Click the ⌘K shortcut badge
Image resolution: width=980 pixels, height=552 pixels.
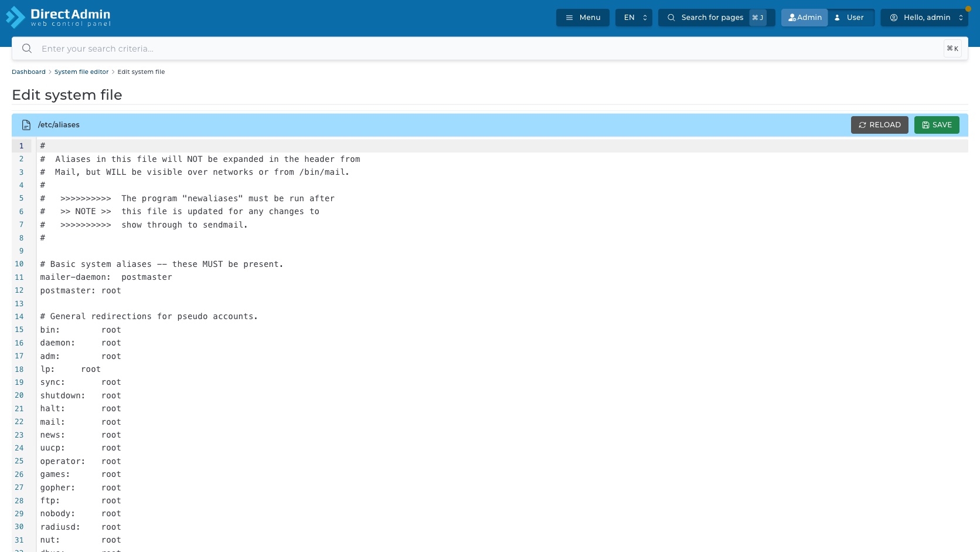click(x=952, y=49)
